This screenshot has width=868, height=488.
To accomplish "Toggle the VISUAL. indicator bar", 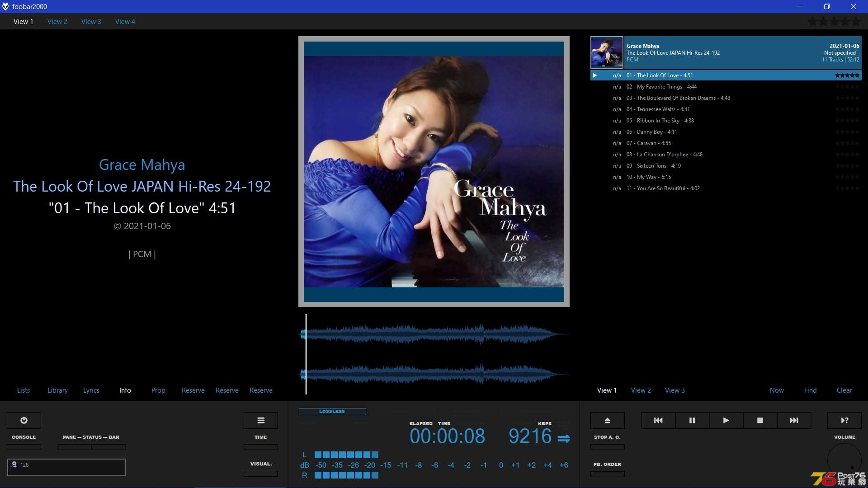I will click(x=261, y=474).
